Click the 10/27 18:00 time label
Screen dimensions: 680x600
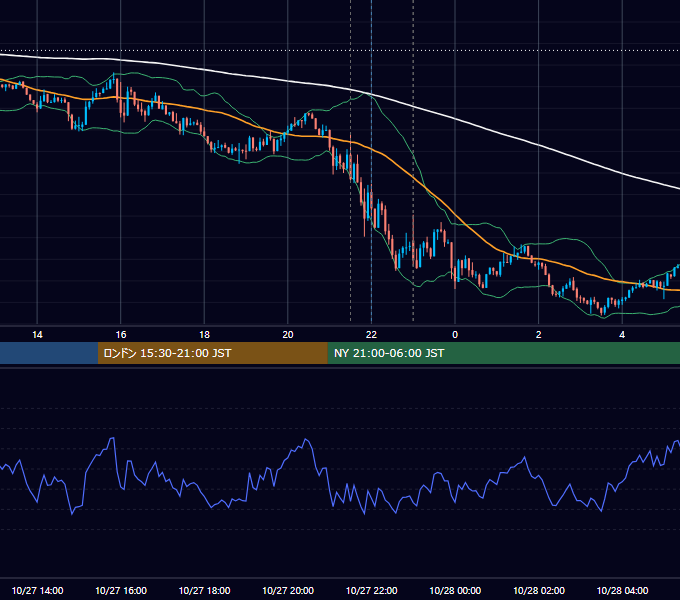pos(204,590)
